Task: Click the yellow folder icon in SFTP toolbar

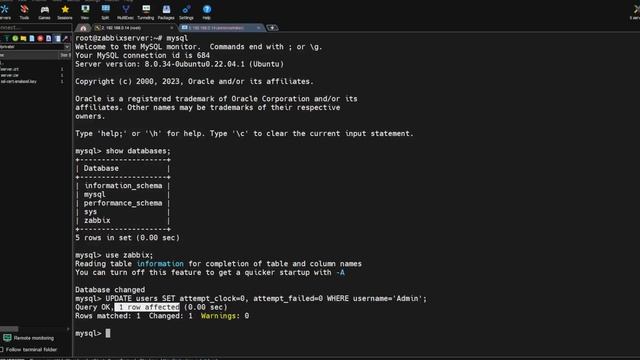Action: coord(23,38)
